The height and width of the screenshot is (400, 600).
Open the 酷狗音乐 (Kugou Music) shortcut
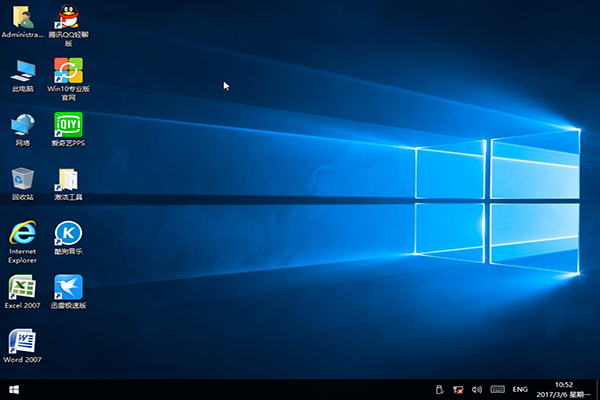click(68, 233)
